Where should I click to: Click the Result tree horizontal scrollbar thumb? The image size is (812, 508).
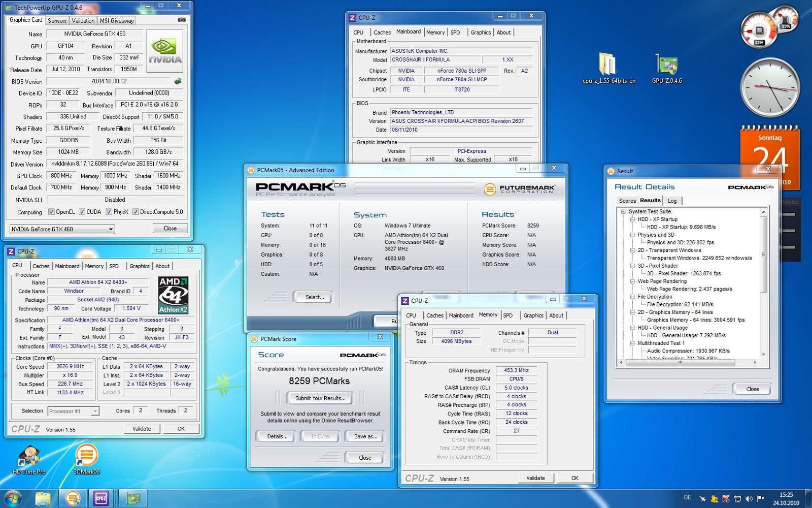(680, 363)
